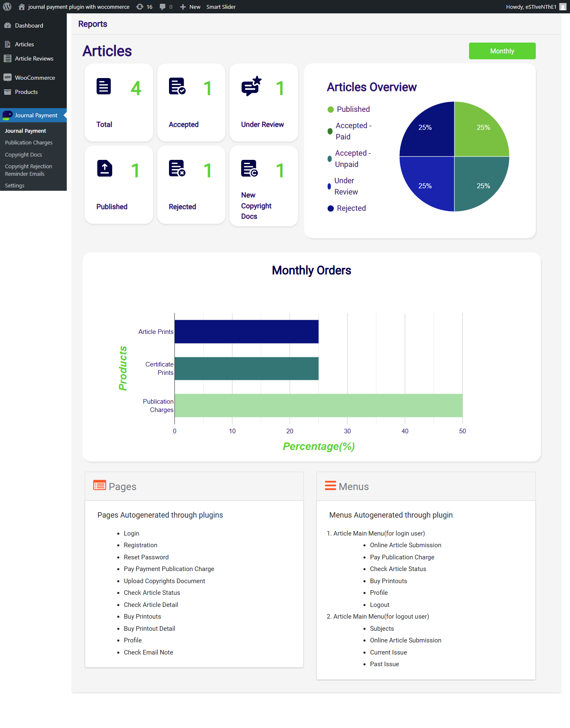
Task: Click the Published upload icon
Action: [105, 169]
